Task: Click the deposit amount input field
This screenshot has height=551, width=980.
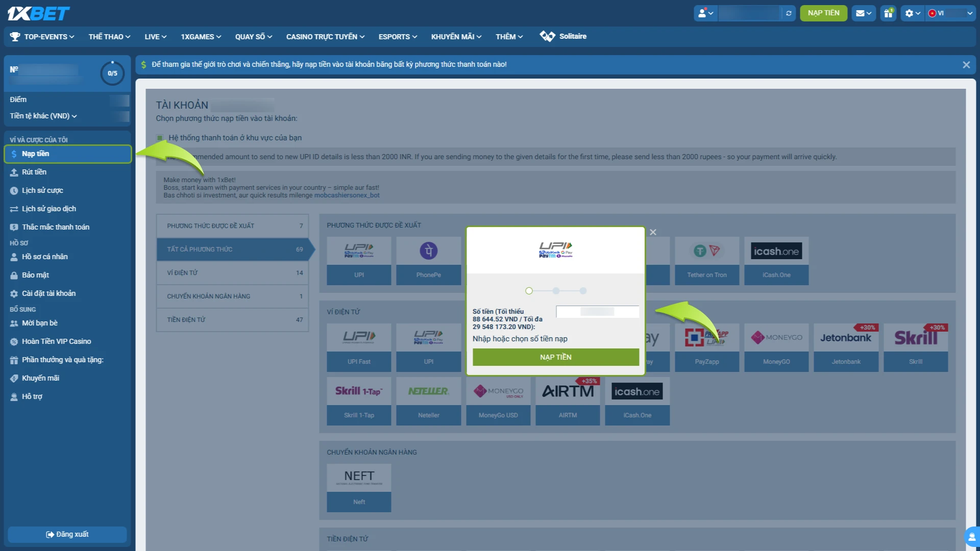Action: pyautogui.click(x=597, y=312)
